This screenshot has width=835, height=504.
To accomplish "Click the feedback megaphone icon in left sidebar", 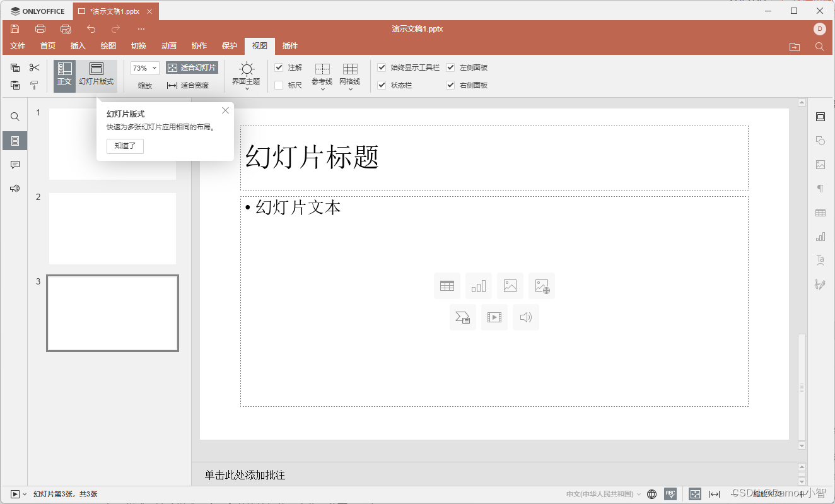I will click(15, 189).
